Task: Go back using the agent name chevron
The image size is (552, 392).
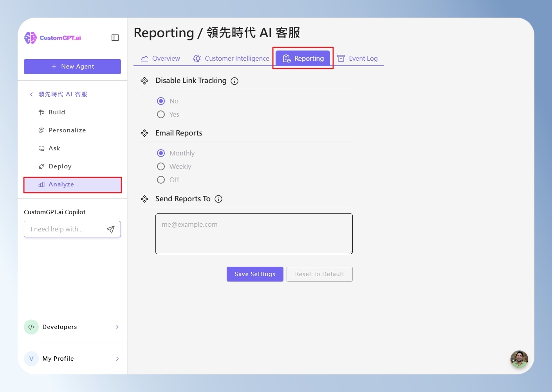Action: 31,94
